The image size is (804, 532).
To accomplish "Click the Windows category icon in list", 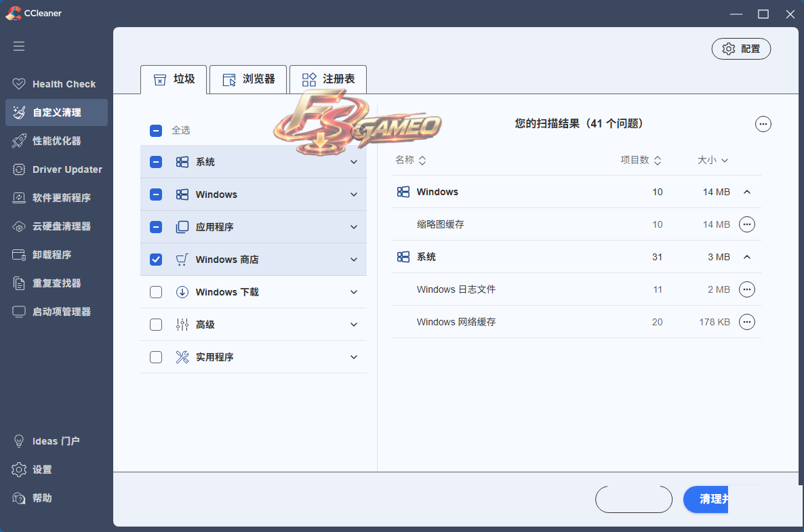I will [x=182, y=195].
